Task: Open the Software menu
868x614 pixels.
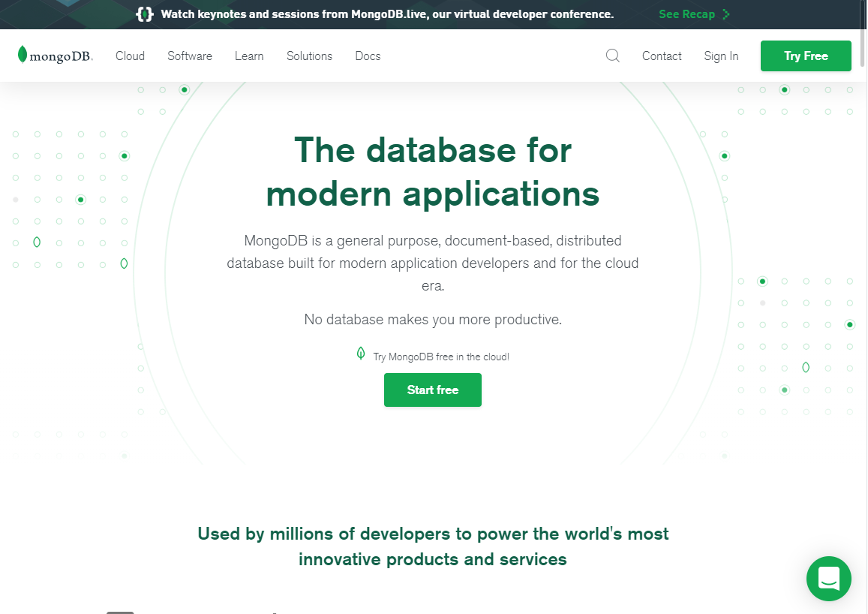Action: coord(190,56)
